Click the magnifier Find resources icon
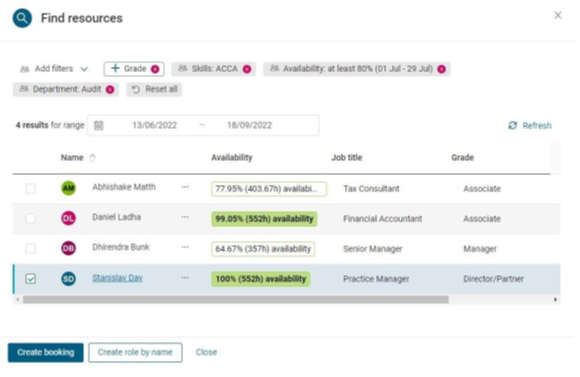The width and height of the screenshot is (580, 377). tap(22, 18)
